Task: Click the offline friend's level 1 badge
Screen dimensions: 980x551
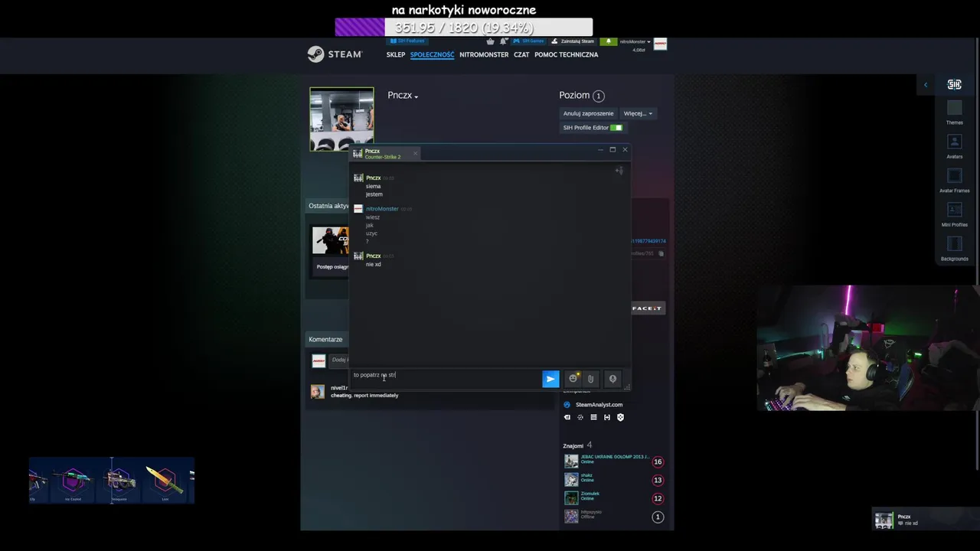Action: [657, 517]
